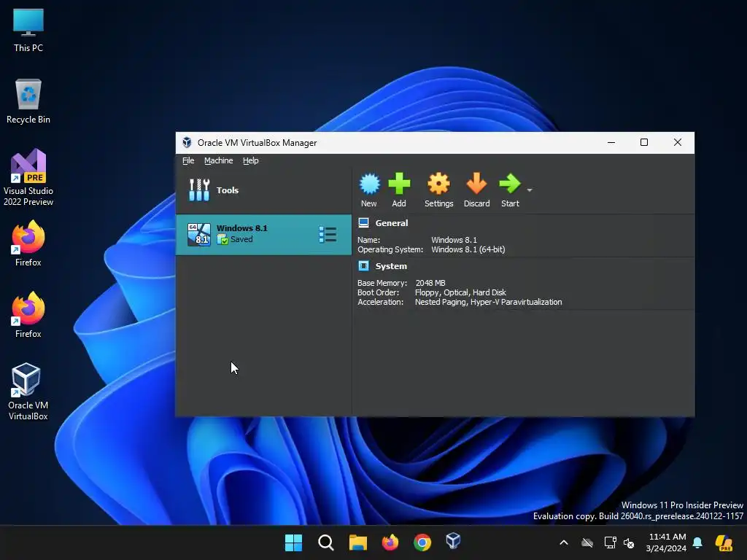Expand the Start button dropdown arrow

click(530, 190)
